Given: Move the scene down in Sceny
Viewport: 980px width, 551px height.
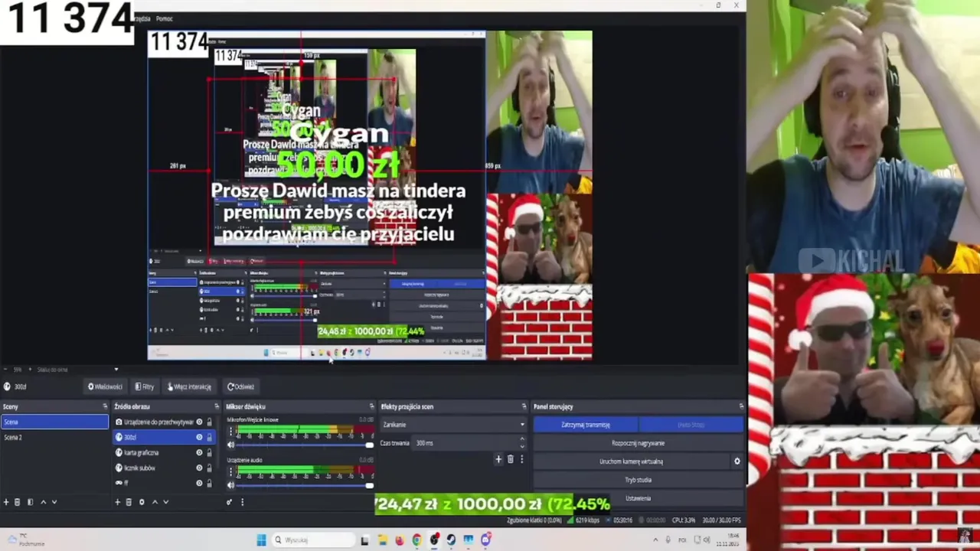Looking at the screenshot, I should (x=54, y=502).
